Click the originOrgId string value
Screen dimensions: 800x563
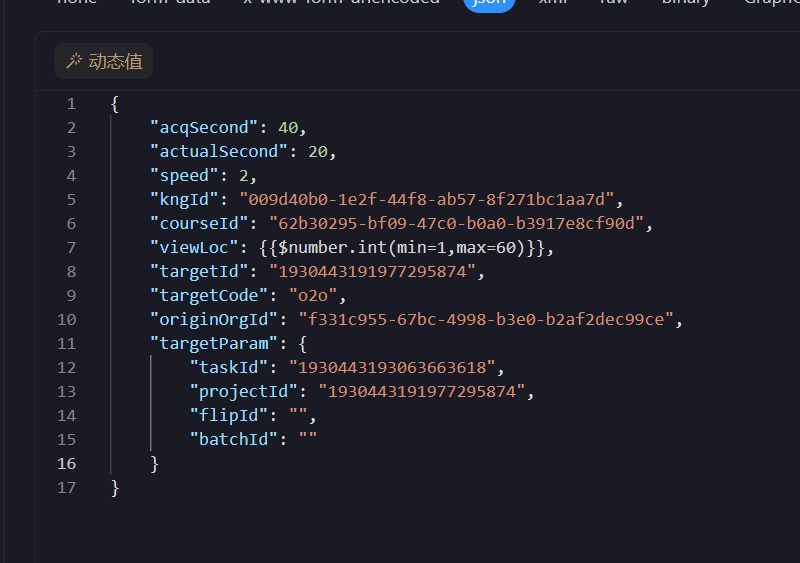click(x=486, y=320)
